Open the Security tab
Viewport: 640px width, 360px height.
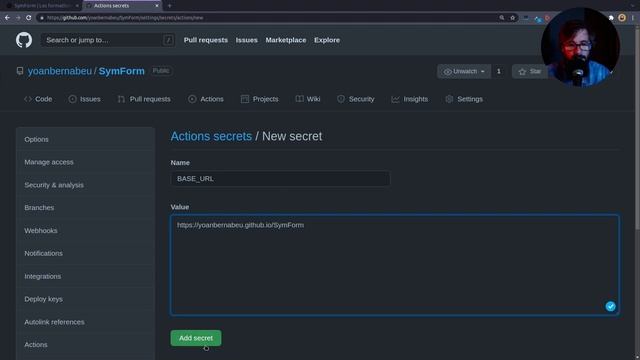[x=356, y=99]
